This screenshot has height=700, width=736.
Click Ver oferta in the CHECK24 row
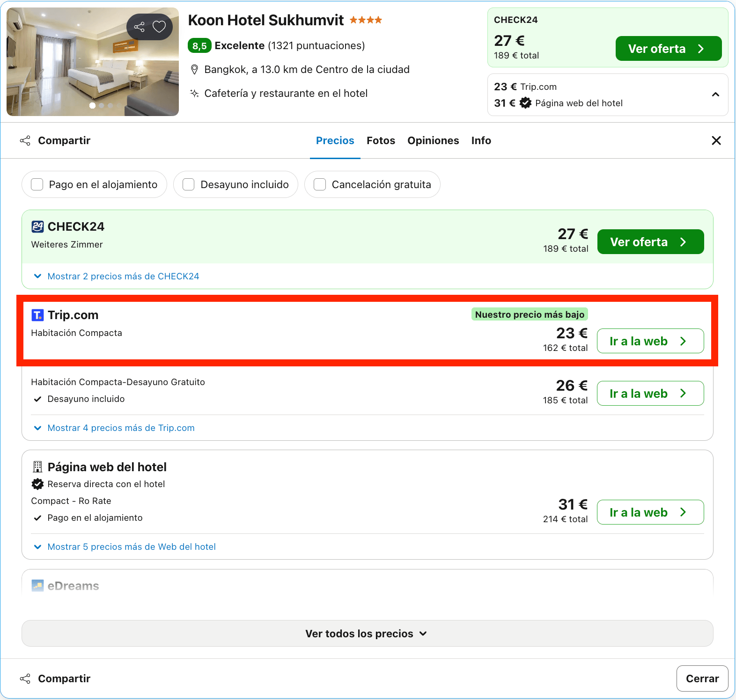coord(650,242)
